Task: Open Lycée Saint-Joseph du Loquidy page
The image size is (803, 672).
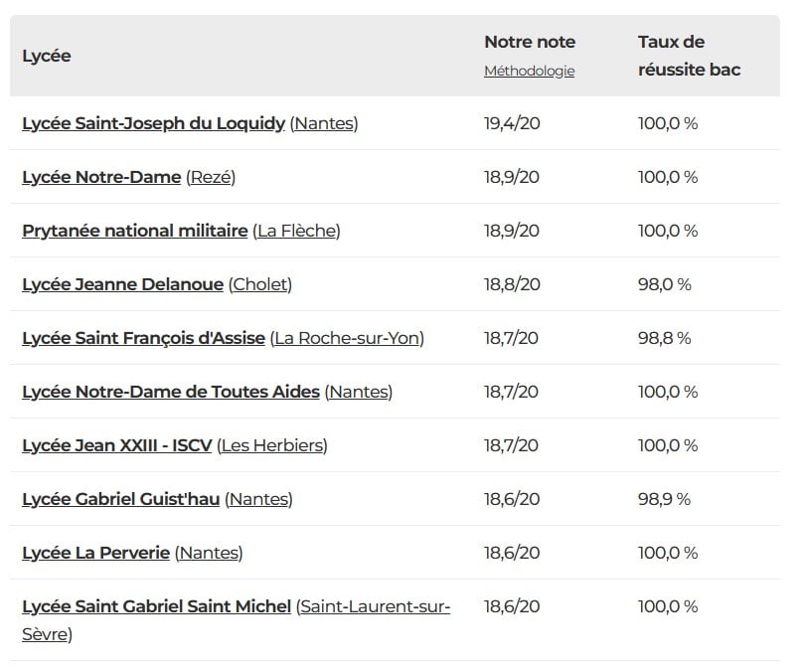Action: (153, 123)
